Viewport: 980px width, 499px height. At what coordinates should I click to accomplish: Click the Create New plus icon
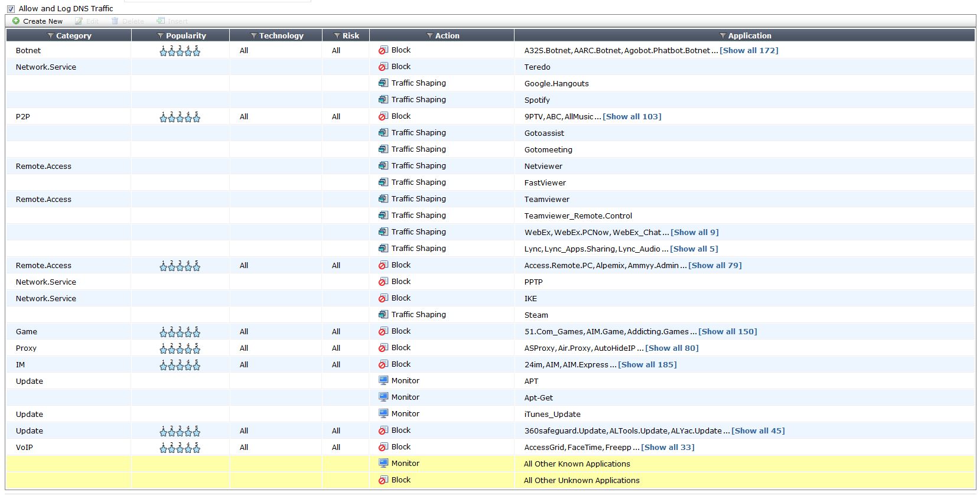tap(16, 21)
